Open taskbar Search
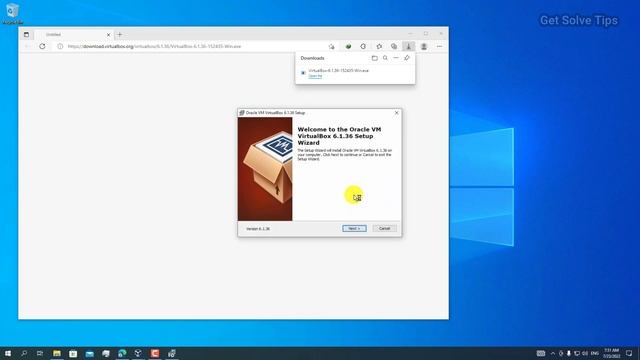 point(24,353)
